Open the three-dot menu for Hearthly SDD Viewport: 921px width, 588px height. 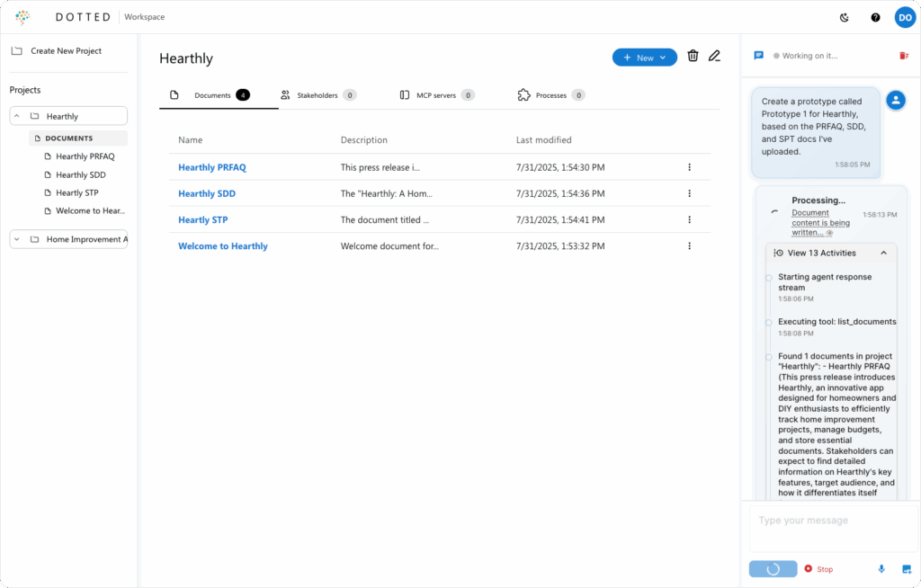pos(689,193)
